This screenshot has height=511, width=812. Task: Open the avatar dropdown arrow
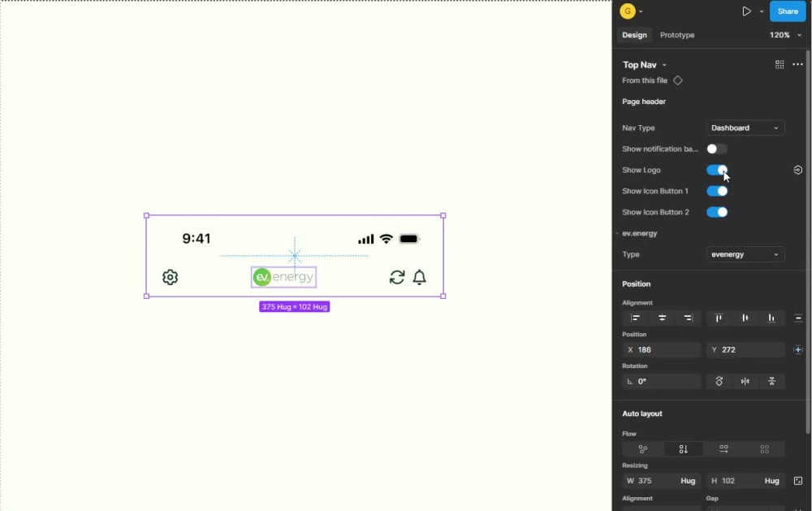point(641,11)
